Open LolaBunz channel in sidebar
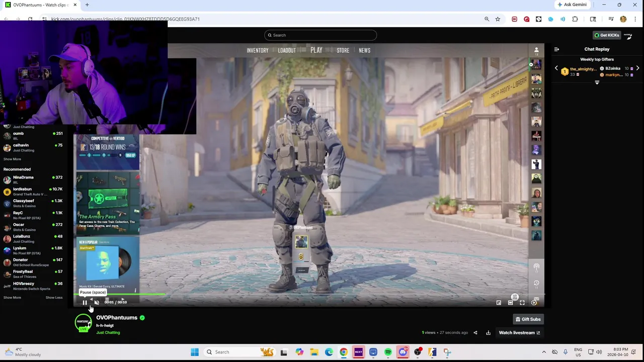 [x=33, y=239]
